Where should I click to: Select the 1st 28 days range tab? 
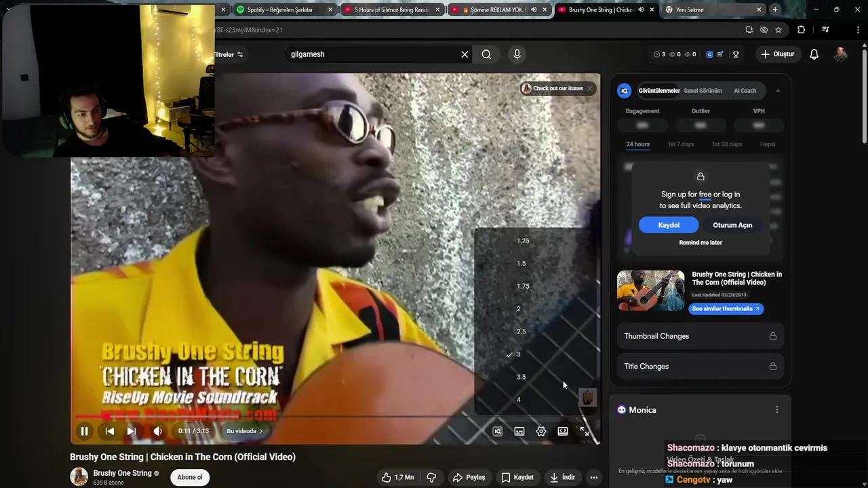[x=727, y=144]
